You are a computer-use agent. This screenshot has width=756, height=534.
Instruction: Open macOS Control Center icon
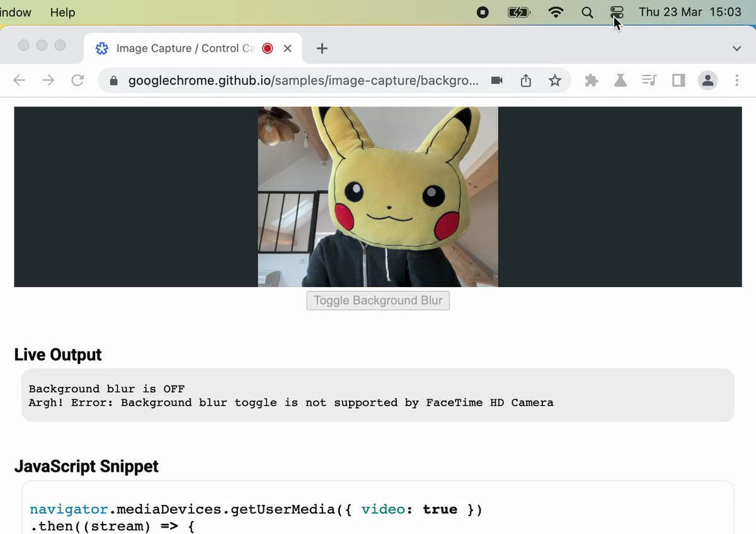coord(617,12)
